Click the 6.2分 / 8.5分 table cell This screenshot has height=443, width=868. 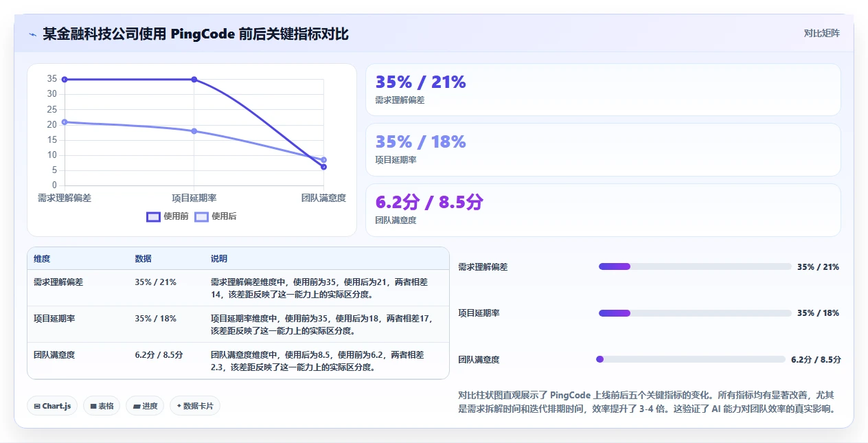pos(159,355)
